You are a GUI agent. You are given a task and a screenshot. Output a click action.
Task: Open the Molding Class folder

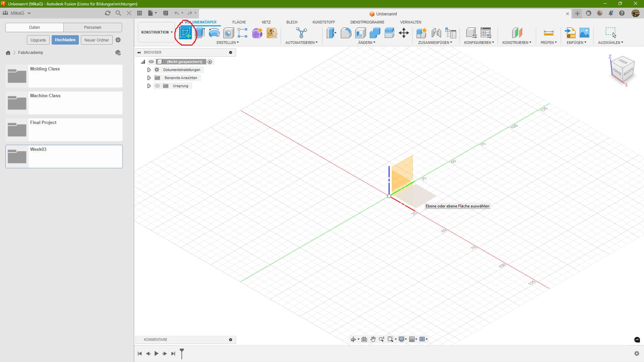(64, 76)
